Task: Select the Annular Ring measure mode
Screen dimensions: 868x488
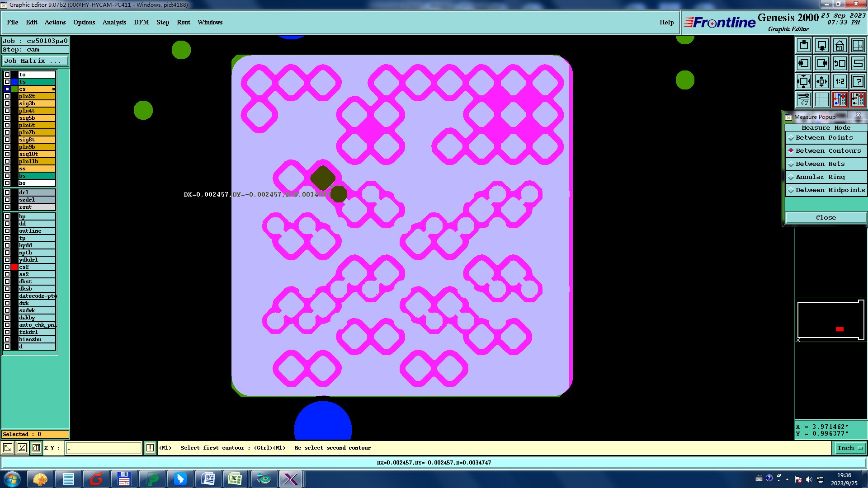Action: tap(826, 177)
